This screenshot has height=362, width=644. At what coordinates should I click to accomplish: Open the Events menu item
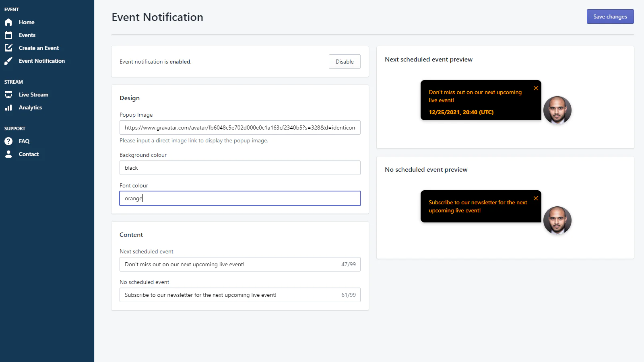point(27,35)
